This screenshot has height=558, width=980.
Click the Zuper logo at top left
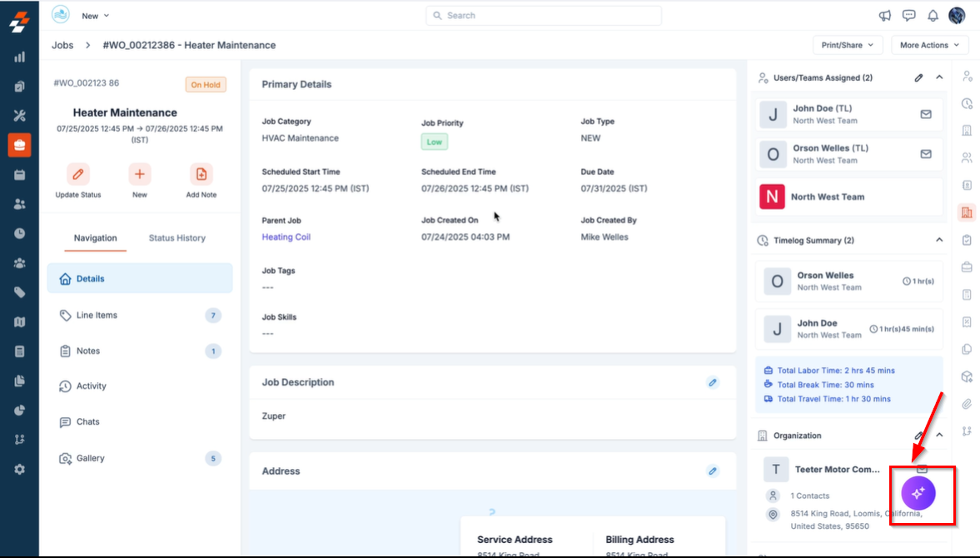[x=19, y=22]
